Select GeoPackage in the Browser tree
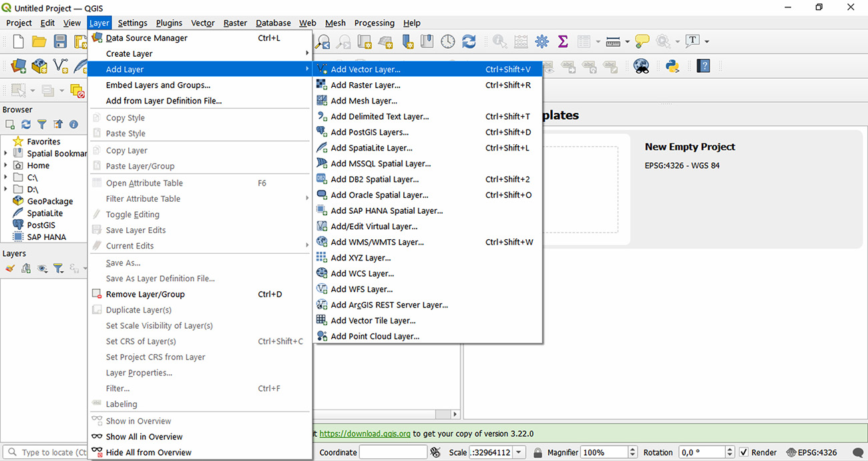Screen dimensions: 868x461 coord(49,201)
